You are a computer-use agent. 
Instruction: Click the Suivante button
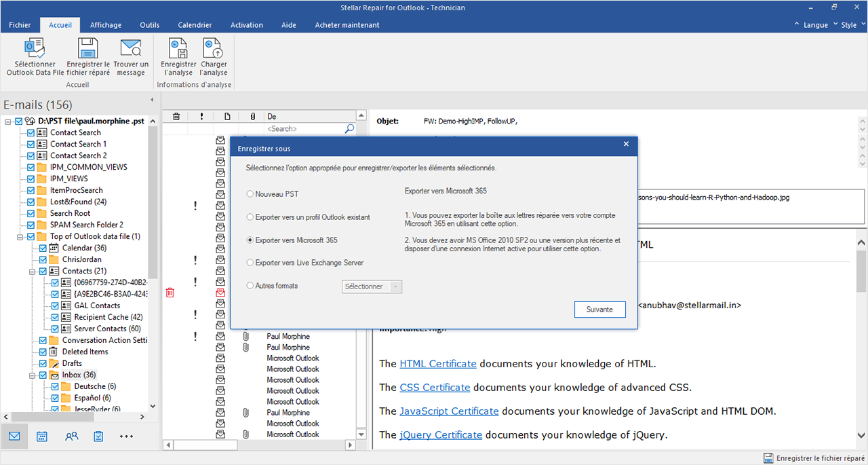[x=599, y=310]
